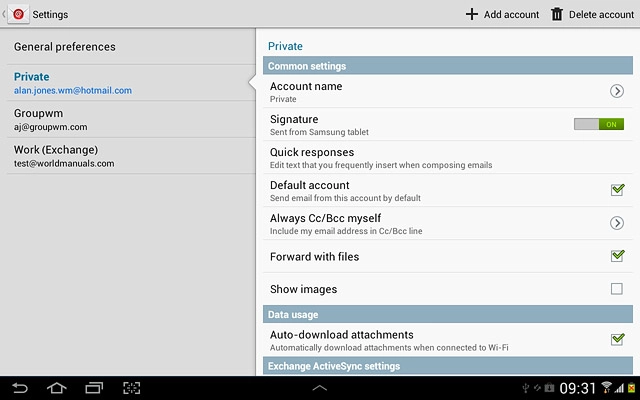This screenshot has width=640, height=400.
Task: Tap the screenshot capture icon
Action: click(x=131, y=388)
